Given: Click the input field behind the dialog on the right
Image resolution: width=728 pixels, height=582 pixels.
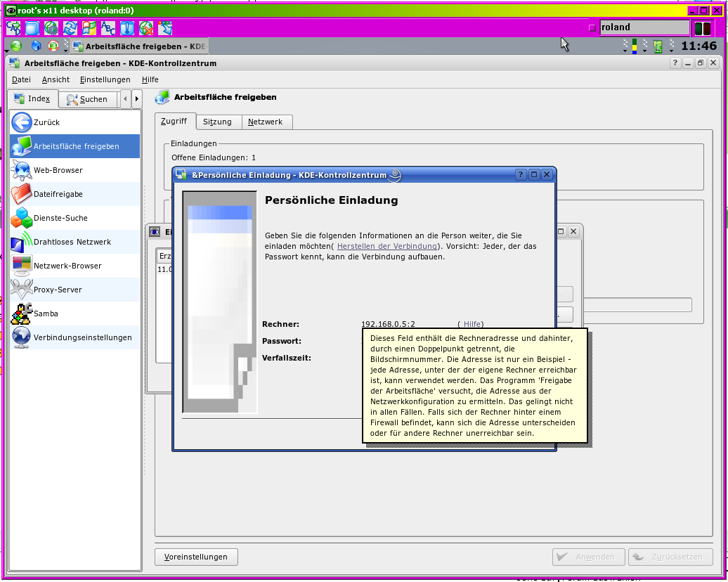Looking at the screenshot, I should pyautogui.click(x=637, y=304).
